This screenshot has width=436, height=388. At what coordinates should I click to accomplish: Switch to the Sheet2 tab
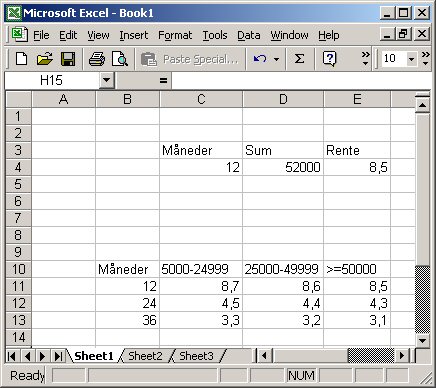[145, 356]
